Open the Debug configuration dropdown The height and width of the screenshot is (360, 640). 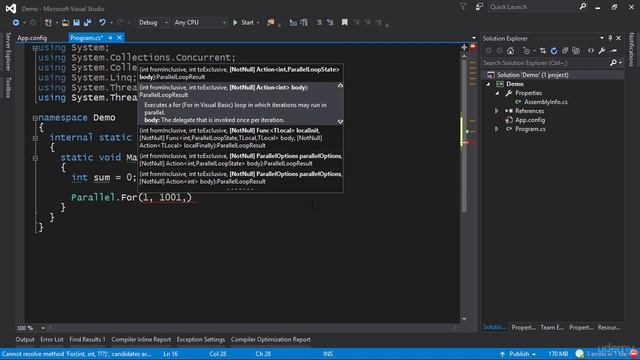click(153, 22)
